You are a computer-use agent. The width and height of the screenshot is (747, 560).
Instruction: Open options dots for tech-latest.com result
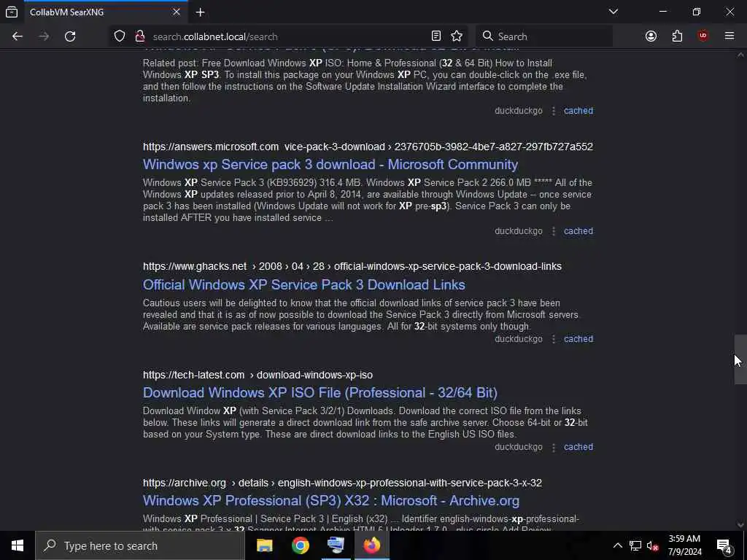click(x=554, y=447)
